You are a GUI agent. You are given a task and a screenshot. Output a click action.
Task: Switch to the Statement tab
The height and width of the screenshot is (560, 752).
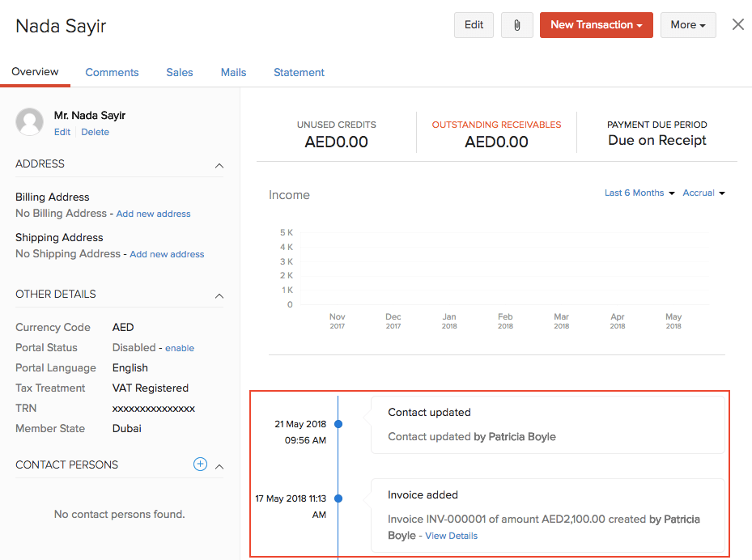(x=299, y=72)
